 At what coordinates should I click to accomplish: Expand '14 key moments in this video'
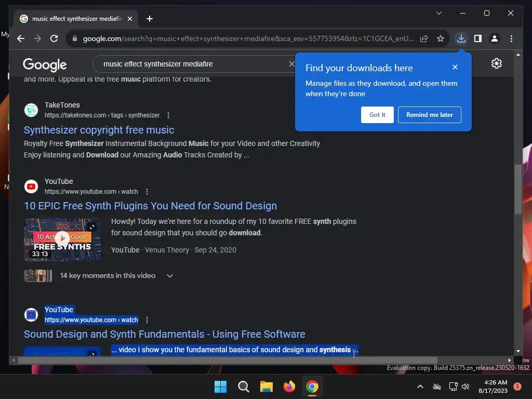pos(170,276)
